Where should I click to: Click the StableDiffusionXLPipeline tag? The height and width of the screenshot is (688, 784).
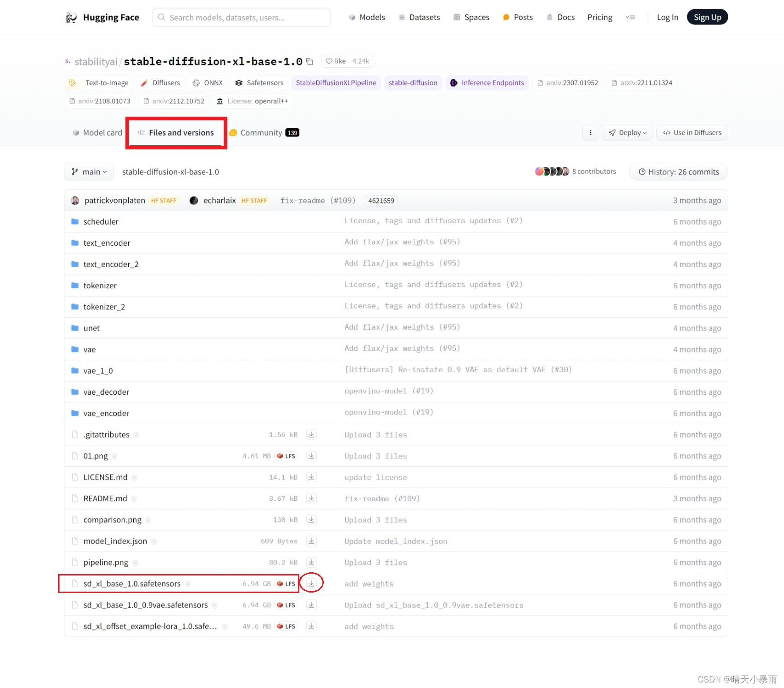click(x=336, y=83)
